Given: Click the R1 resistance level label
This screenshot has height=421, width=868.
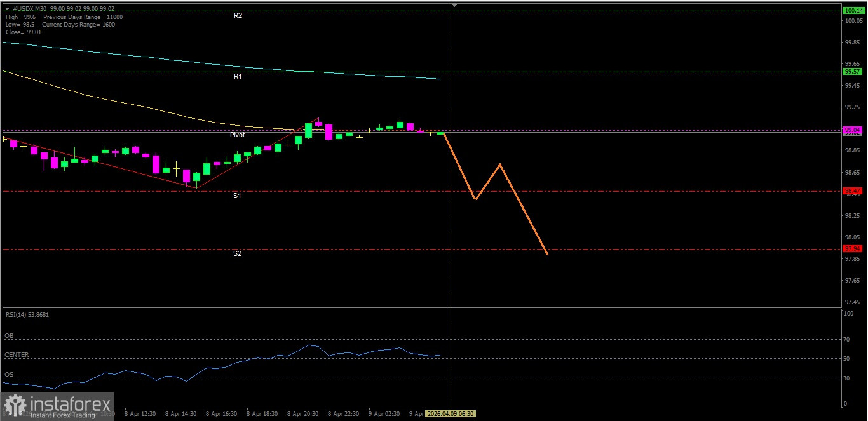Looking at the screenshot, I should (x=238, y=76).
